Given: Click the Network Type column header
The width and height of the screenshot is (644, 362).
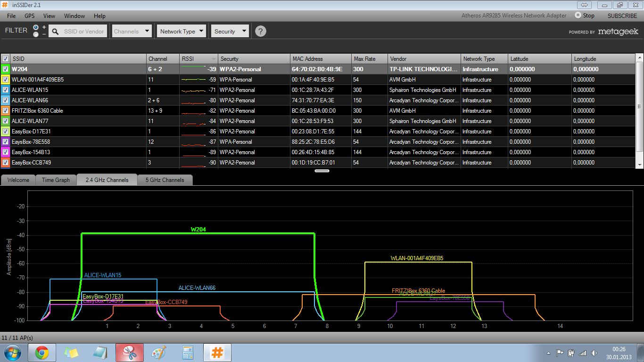Looking at the screenshot, I should coord(484,59).
